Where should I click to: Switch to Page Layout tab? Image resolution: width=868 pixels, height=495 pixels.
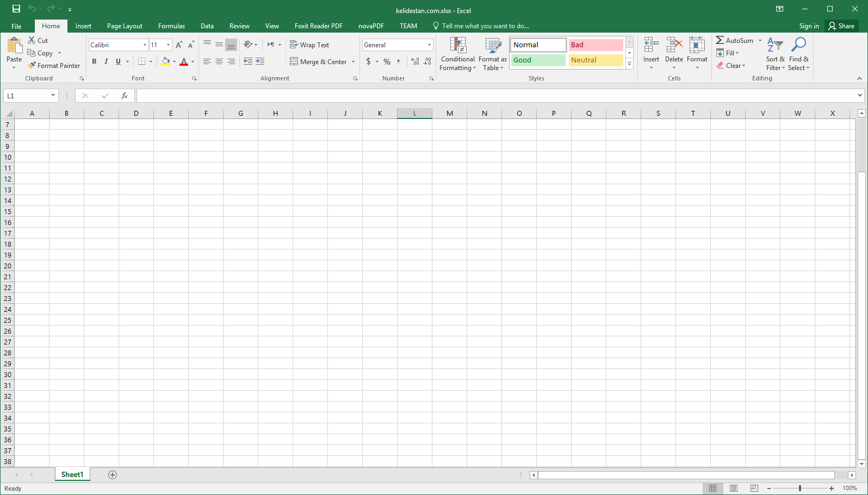coord(125,26)
